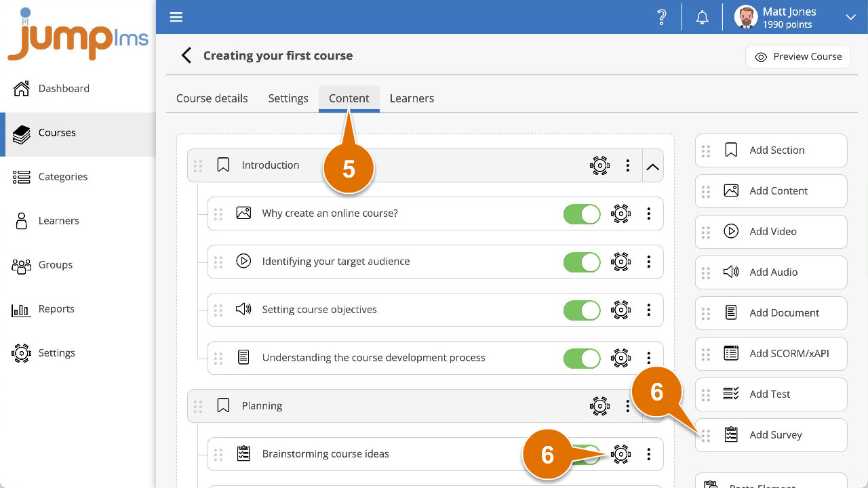Image resolution: width=868 pixels, height=488 pixels.
Task: Click Add Video button
Action: pyautogui.click(x=772, y=232)
